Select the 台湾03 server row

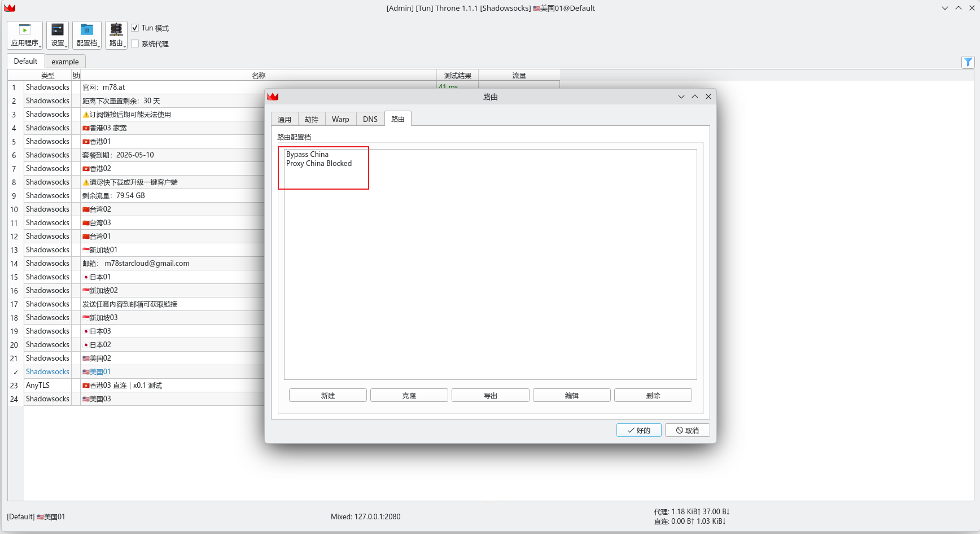(144, 223)
